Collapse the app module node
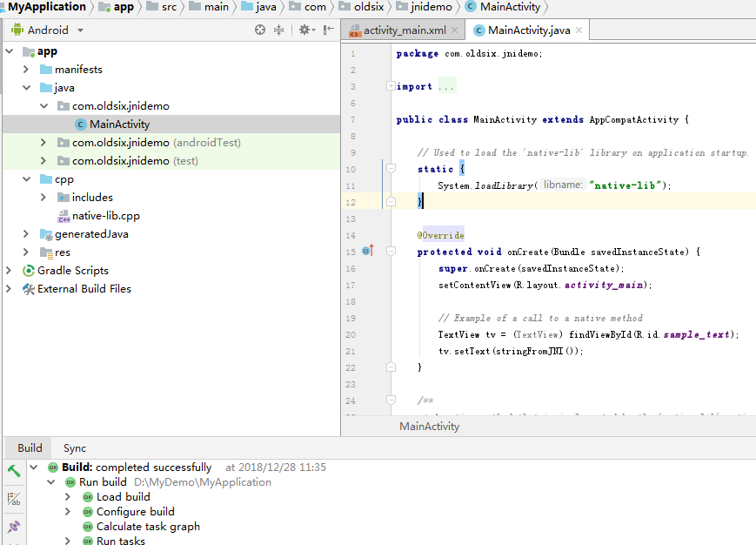 10,50
